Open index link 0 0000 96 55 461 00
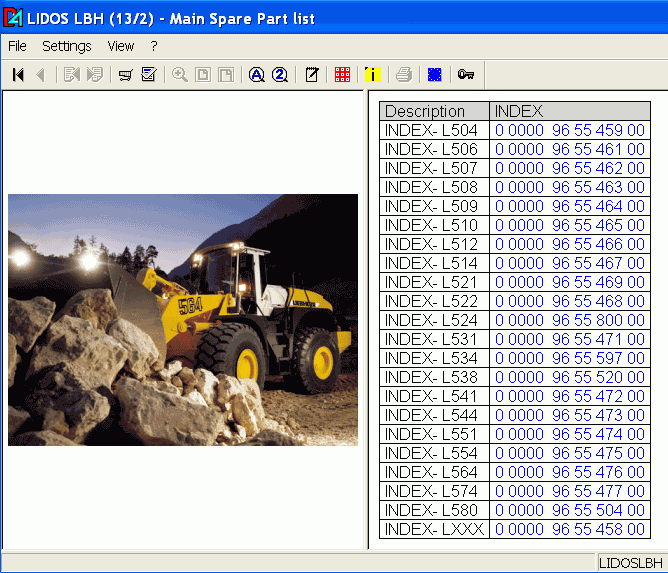Viewport: 668px width, 573px height. 570,150
